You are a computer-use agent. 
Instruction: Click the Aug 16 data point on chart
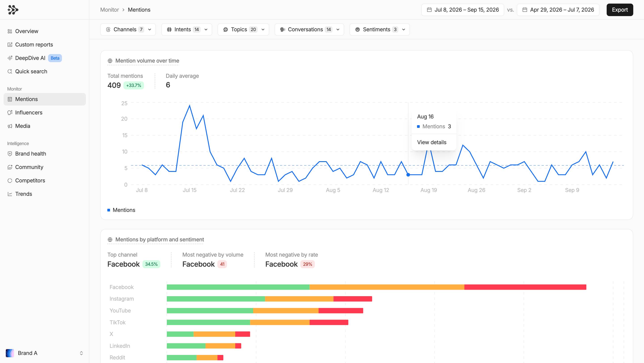coord(408,175)
